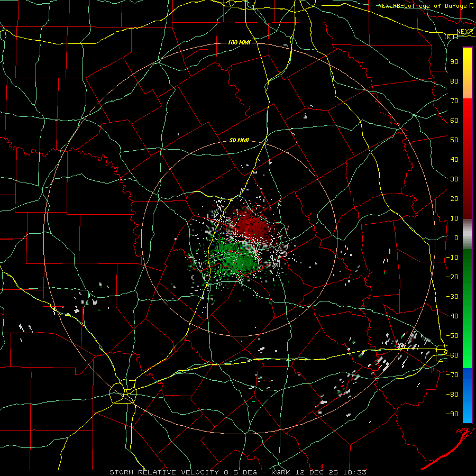Click the 80 value on the velocity scale
Viewport: 476px width, 476px height.
[x=454, y=81]
